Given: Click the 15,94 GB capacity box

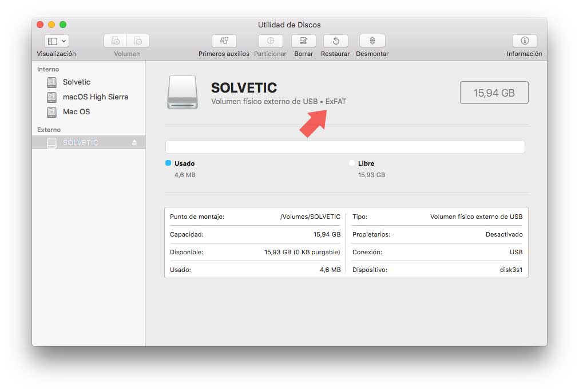Looking at the screenshot, I should pos(494,93).
